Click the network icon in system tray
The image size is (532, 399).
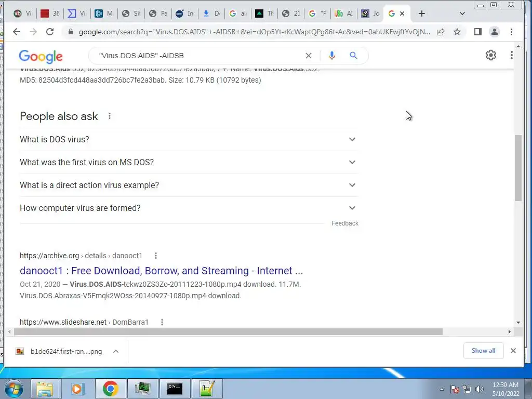pos(467,389)
